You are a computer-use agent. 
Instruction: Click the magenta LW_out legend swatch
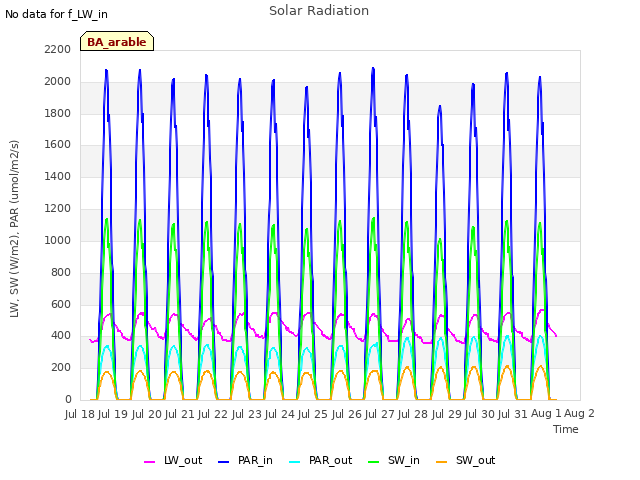point(149,462)
